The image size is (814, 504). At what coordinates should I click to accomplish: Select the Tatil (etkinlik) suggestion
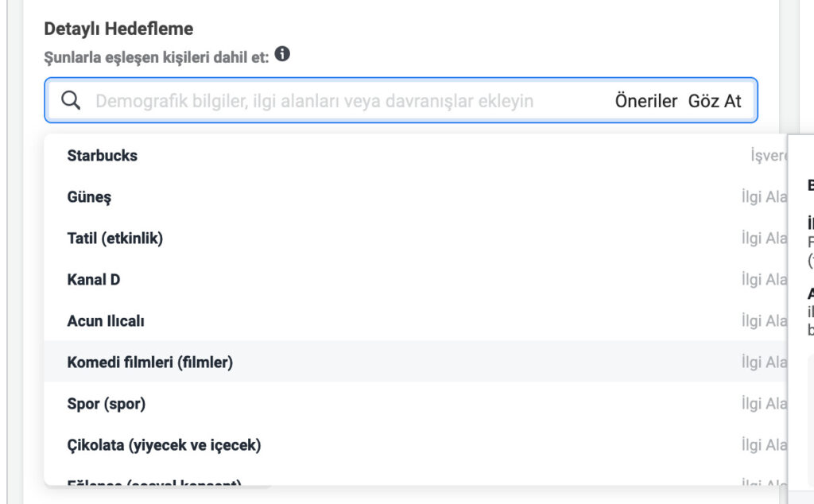pyautogui.click(x=115, y=238)
